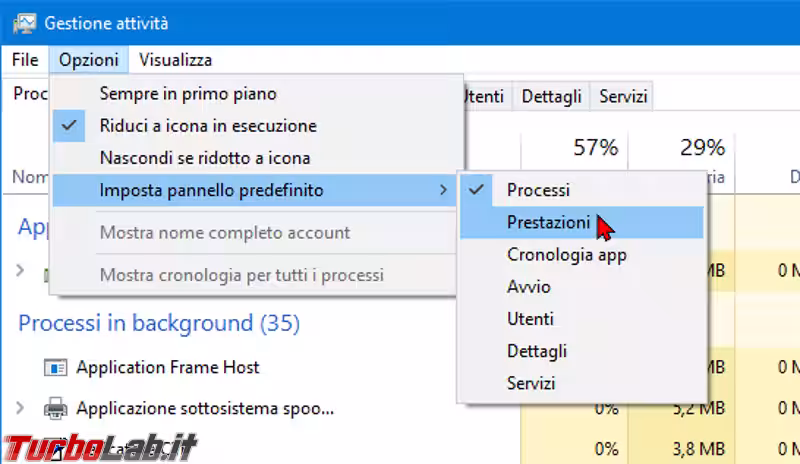Select Processi as default panel
The height and width of the screenshot is (464, 800).
point(538,190)
